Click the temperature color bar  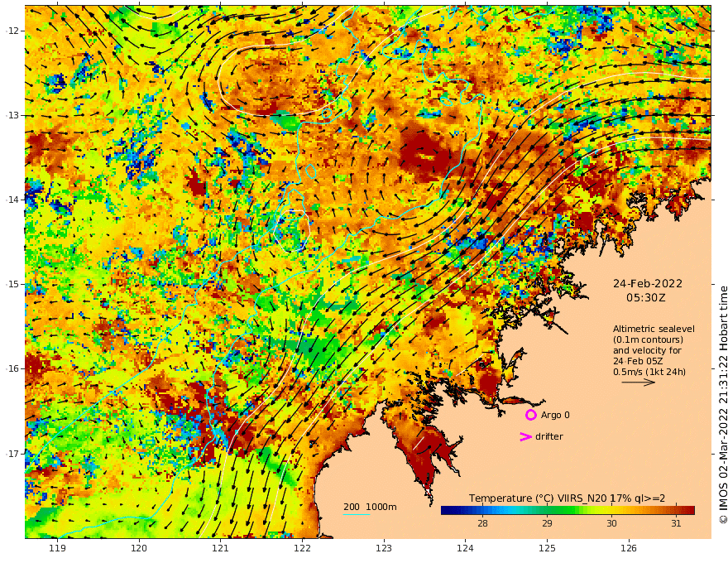click(568, 510)
